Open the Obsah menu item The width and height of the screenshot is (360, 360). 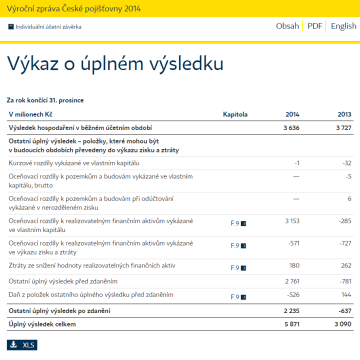point(287,26)
